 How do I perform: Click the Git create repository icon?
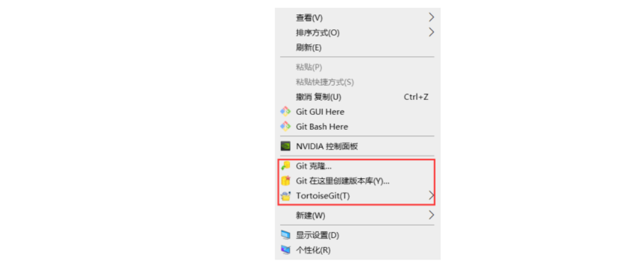coord(285,181)
